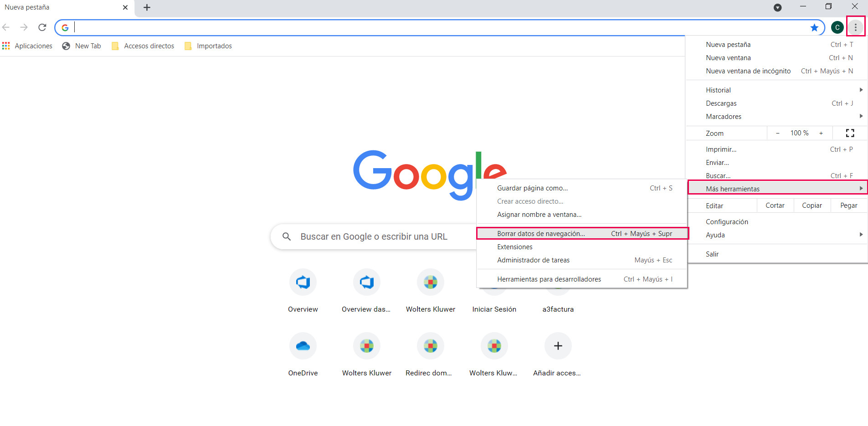Open the Overview das... shortcut tile
The width and height of the screenshot is (868, 426).
pyautogui.click(x=366, y=292)
